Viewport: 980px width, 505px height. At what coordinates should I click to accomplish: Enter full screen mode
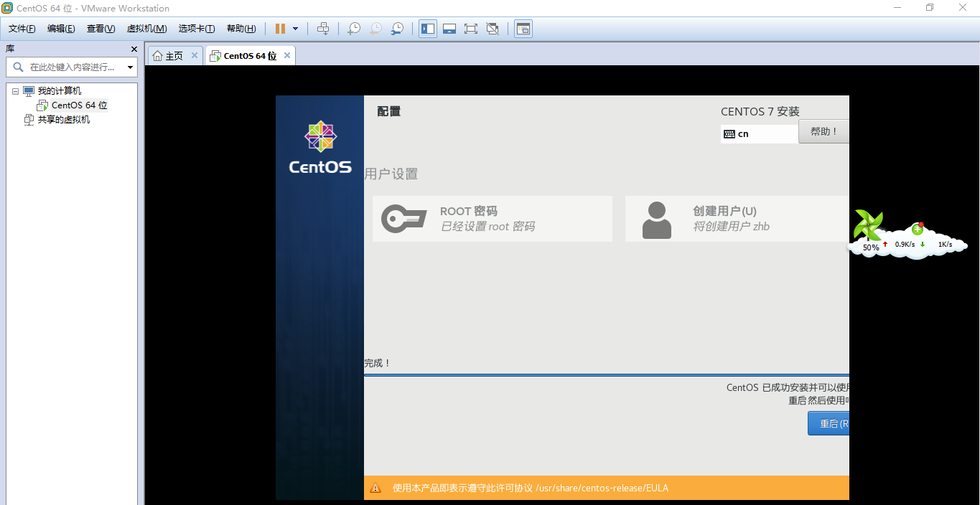(471, 29)
